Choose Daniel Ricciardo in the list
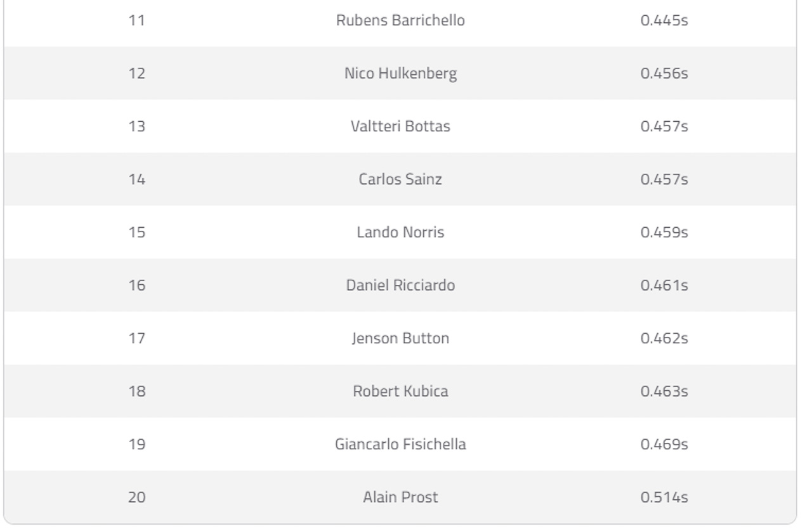The image size is (812, 531). pyautogui.click(x=400, y=285)
